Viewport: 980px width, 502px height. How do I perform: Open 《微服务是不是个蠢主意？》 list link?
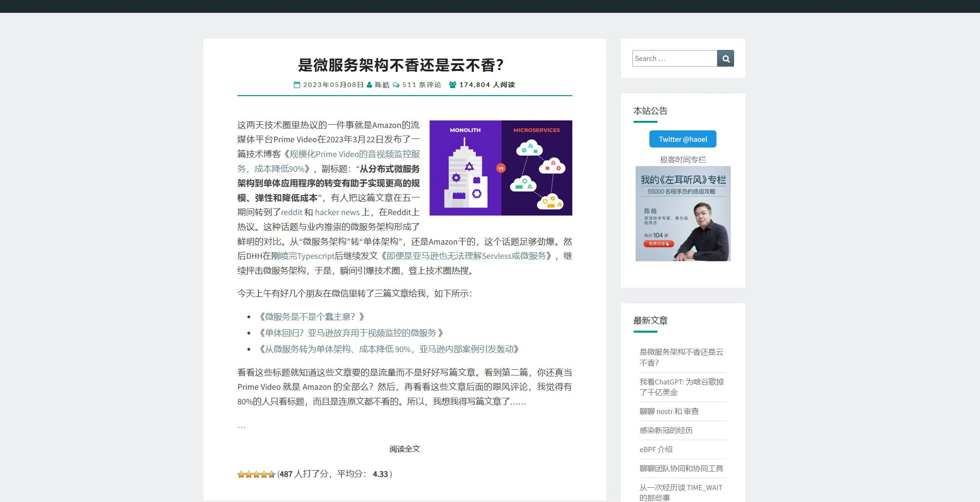(x=312, y=317)
